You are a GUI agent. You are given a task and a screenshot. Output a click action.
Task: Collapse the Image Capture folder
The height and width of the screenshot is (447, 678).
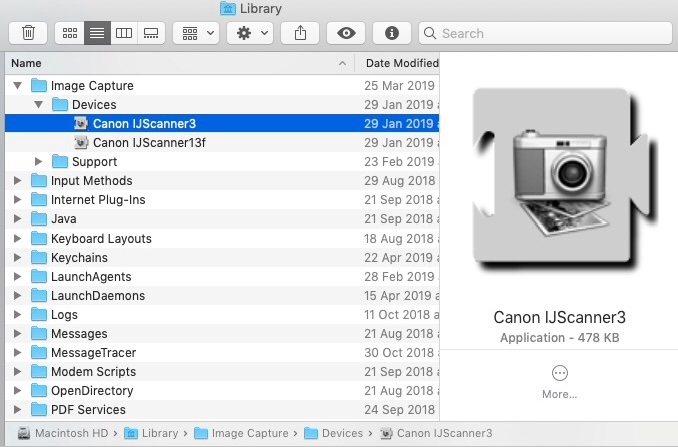pos(17,86)
